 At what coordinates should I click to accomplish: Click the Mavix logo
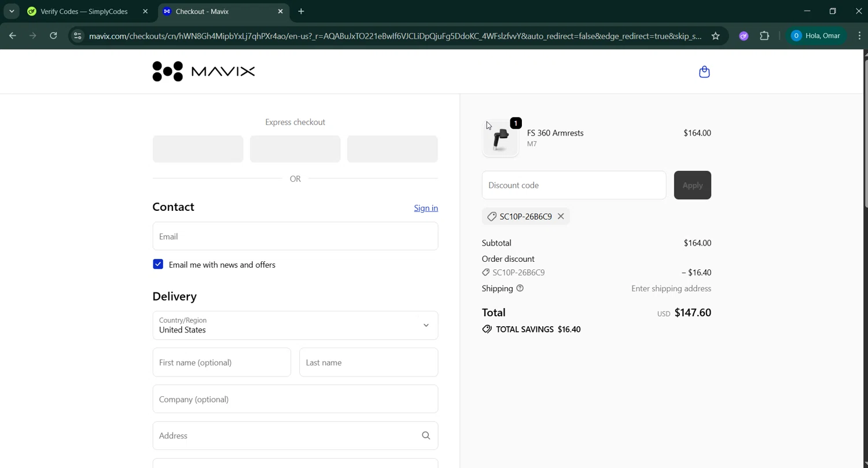(204, 71)
